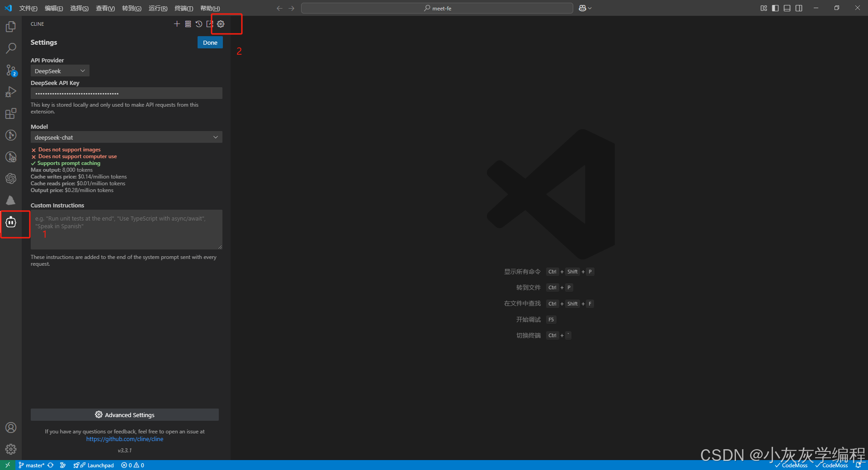Synchronize changes via status bar sync icon
The image size is (868, 470).
[x=51, y=465]
